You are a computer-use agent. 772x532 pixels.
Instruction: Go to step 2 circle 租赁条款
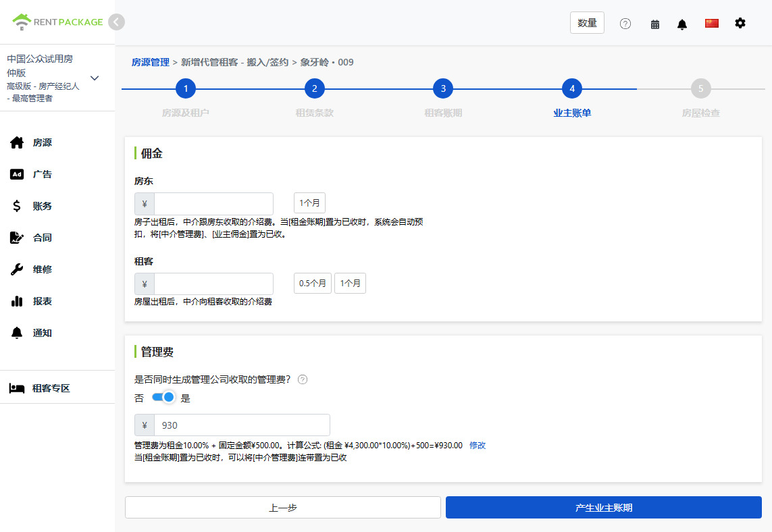pyautogui.click(x=315, y=88)
